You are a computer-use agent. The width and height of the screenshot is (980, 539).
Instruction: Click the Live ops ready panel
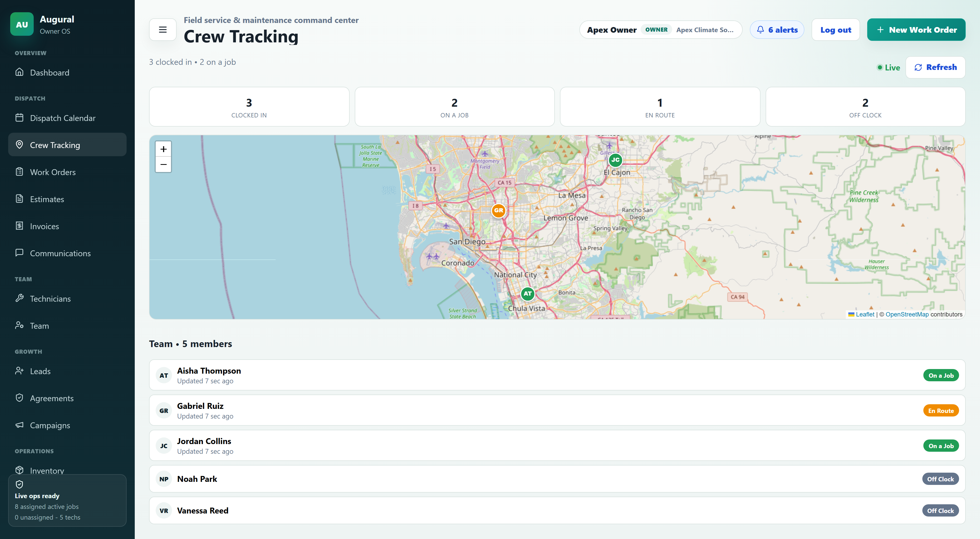tap(67, 500)
